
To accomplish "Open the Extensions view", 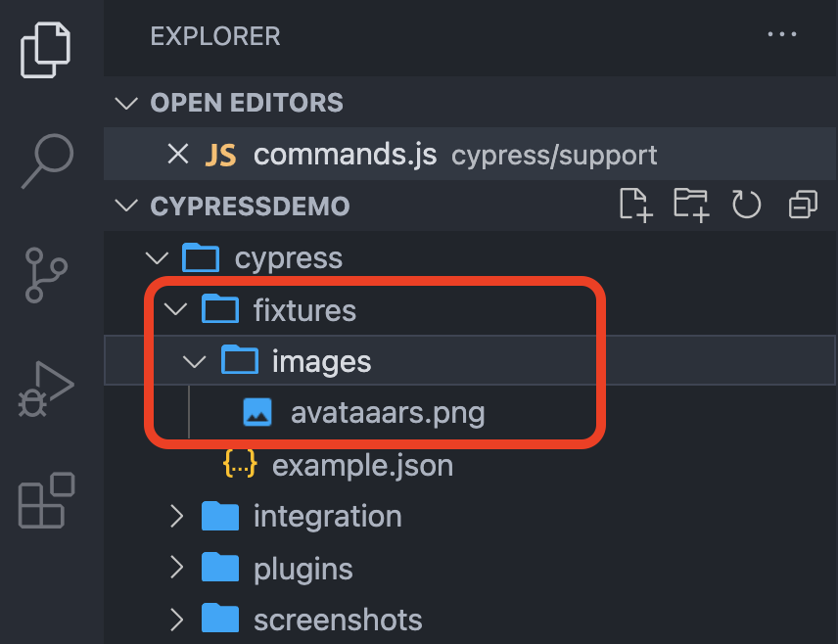I will (47, 501).
